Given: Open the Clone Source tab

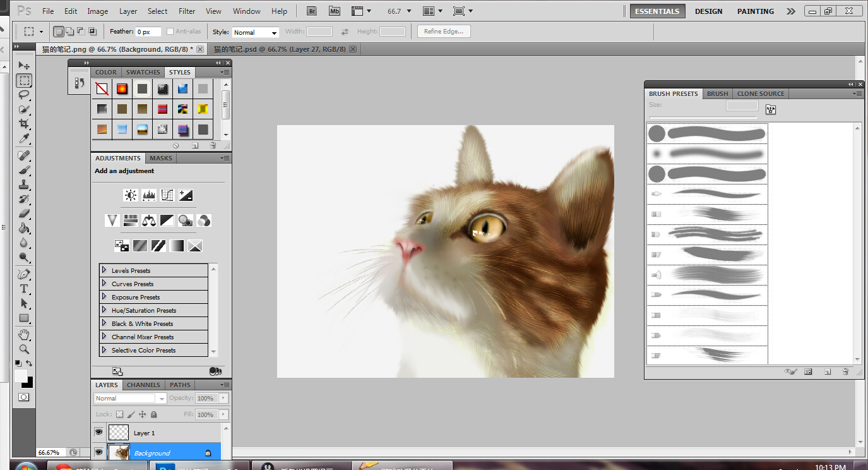Looking at the screenshot, I should tap(761, 93).
